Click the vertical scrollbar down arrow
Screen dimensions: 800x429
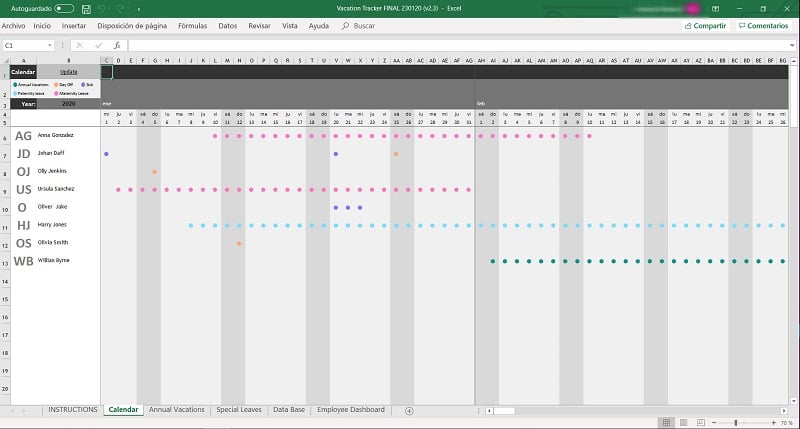coord(794,401)
